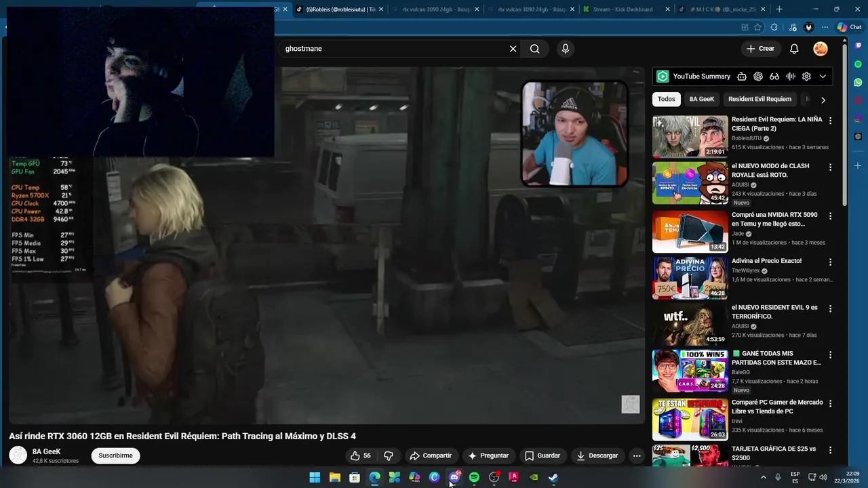The width and height of the screenshot is (868, 488).
Task: Add a sidebar app with plus icon
Action: (858, 165)
